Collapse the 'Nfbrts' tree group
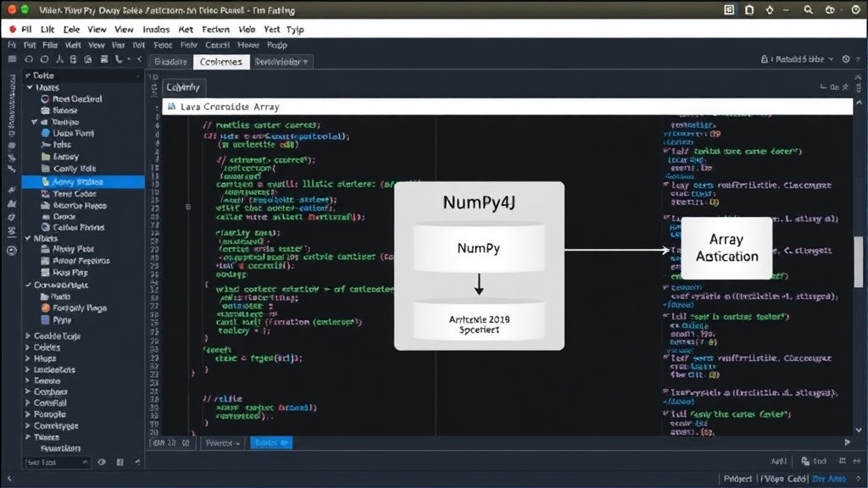Image resolution: width=868 pixels, height=488 pixels. (x=28, y=238)
